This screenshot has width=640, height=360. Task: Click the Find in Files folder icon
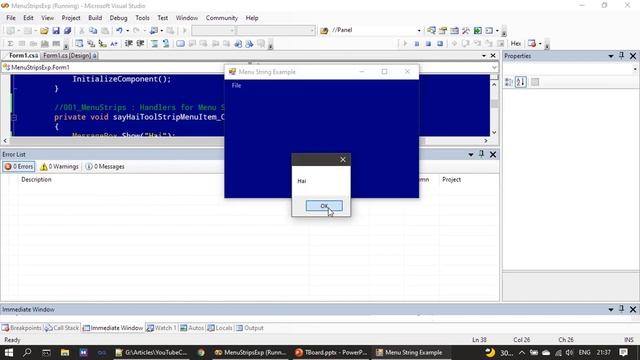point(324,31)
